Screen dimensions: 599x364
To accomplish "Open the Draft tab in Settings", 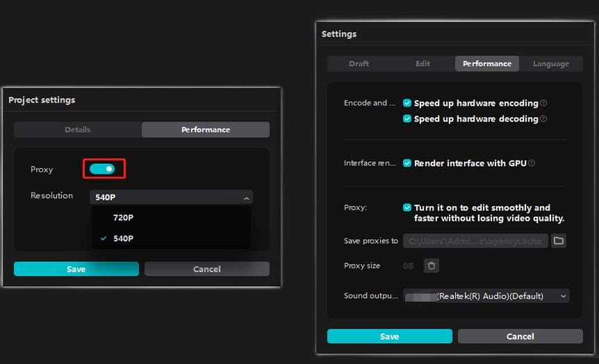I will tap(359, 63).
